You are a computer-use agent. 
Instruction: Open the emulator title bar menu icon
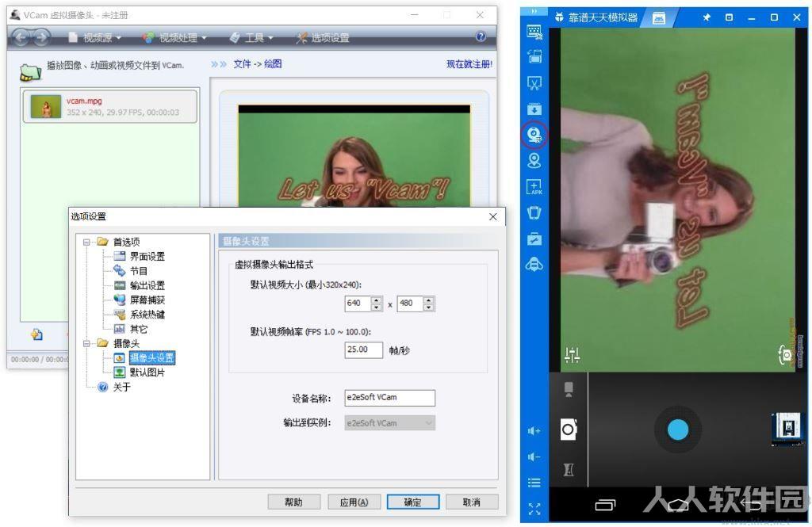tap(730, 17)
